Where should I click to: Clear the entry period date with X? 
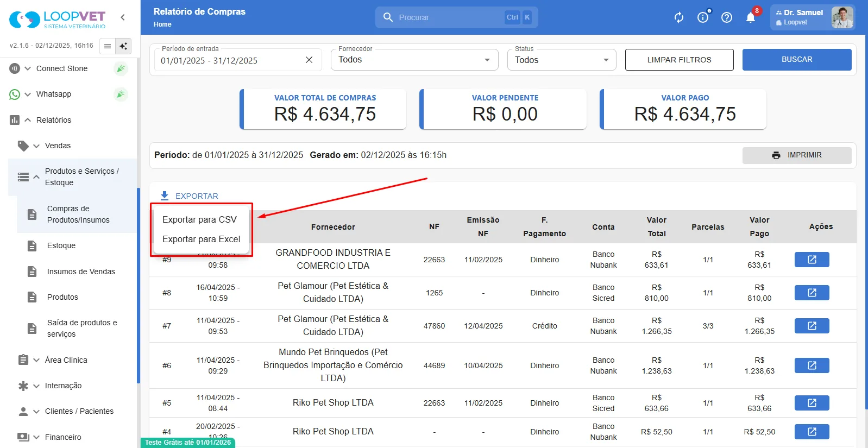click(309, 60)
